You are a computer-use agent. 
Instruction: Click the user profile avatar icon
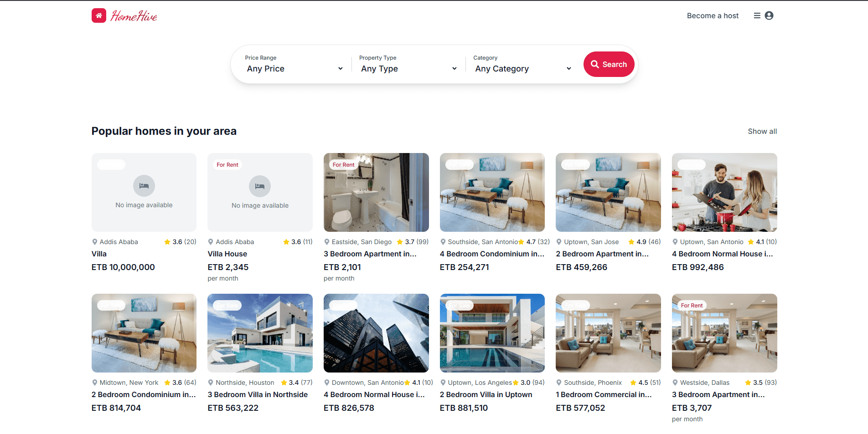click(769, 15)
